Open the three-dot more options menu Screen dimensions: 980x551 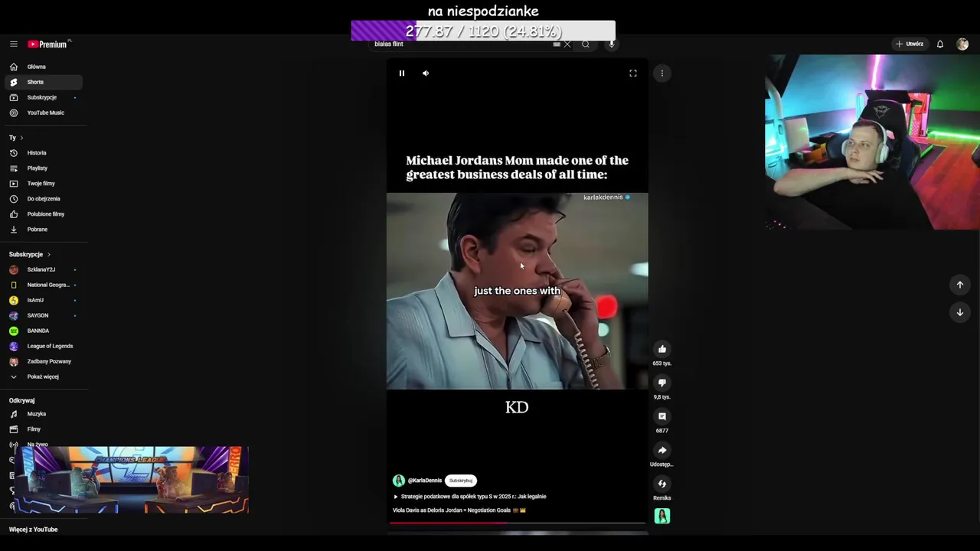point(662,73)
